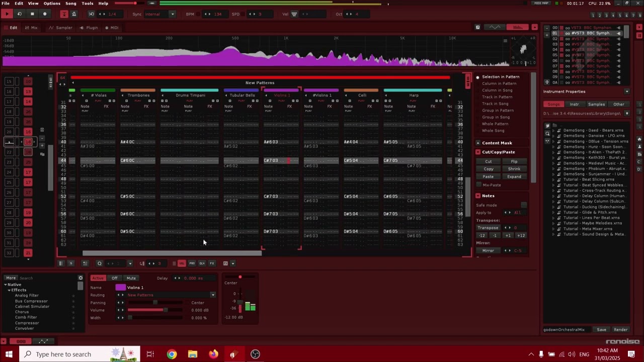Viewport: 644px width, 362px height.
Task: Open the quantize dropdown arrow
Action: (130, 263)
